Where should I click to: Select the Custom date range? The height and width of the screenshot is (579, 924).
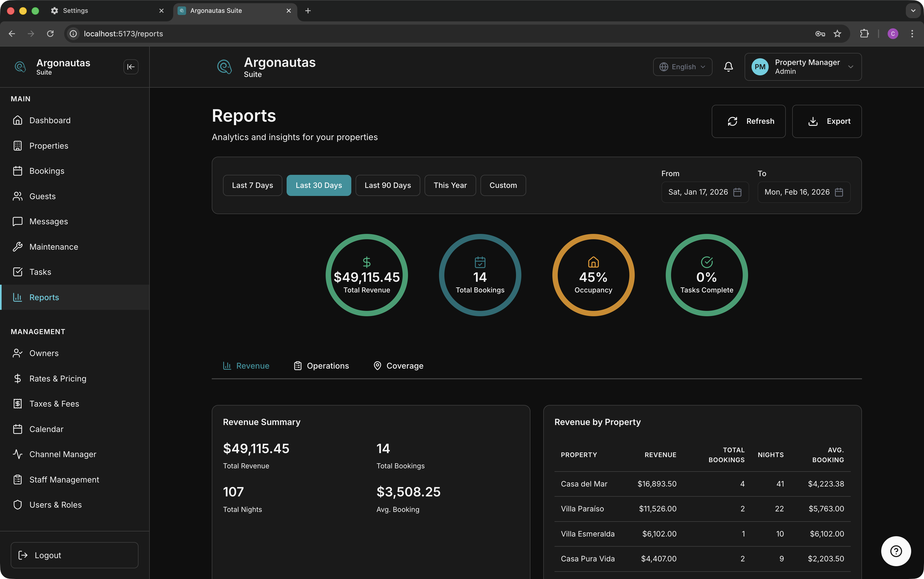[503, 185]
